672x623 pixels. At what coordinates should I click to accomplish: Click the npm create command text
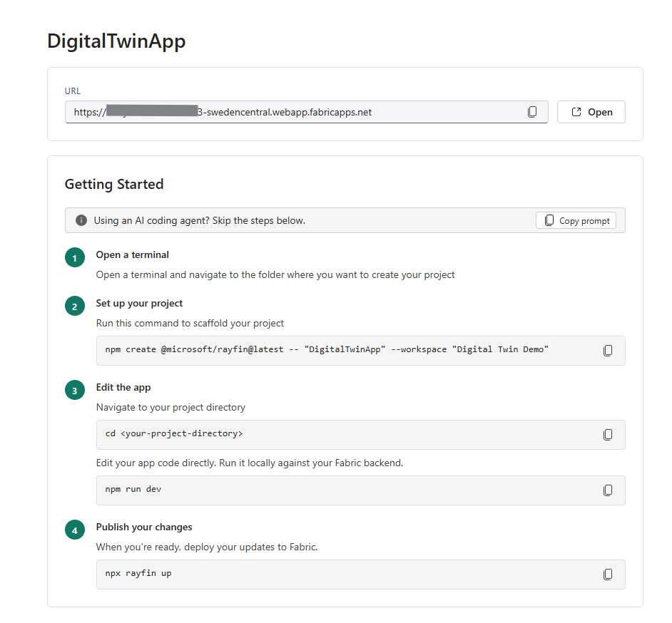tap(327, 349)
